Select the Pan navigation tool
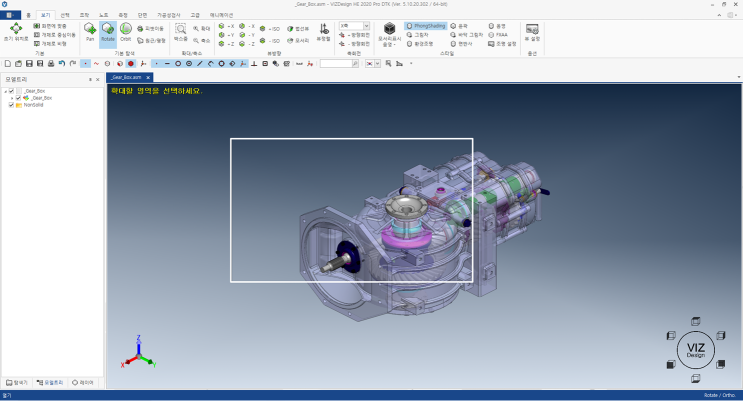 pyautogui.click(x=90, y=32)
